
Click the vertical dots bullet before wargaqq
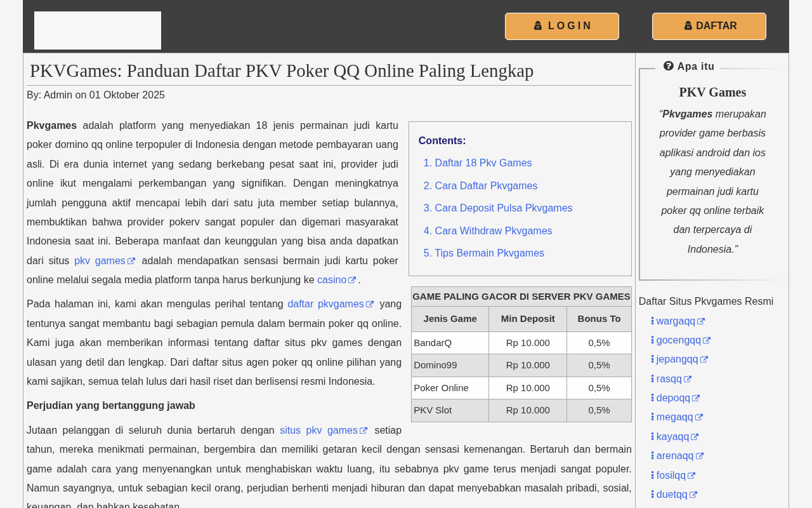tap(652, 321)
